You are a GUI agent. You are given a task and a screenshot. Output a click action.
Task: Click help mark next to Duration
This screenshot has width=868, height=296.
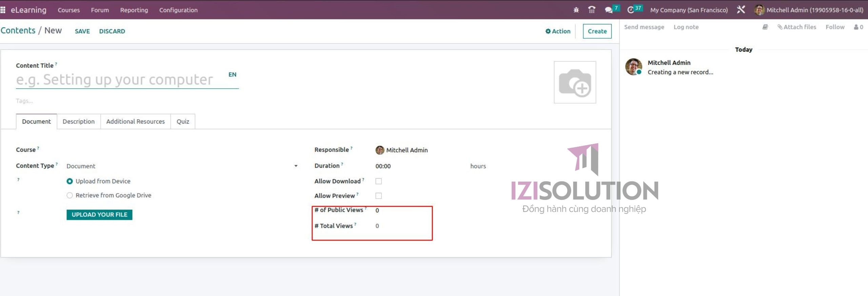click(342, 164)
